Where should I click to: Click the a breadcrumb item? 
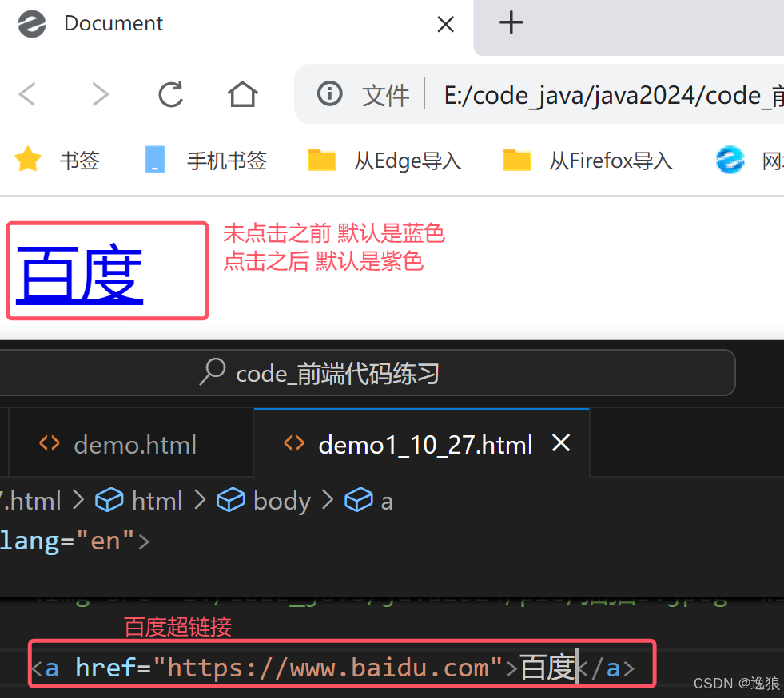pyautogui.click(x=368, y=501)
